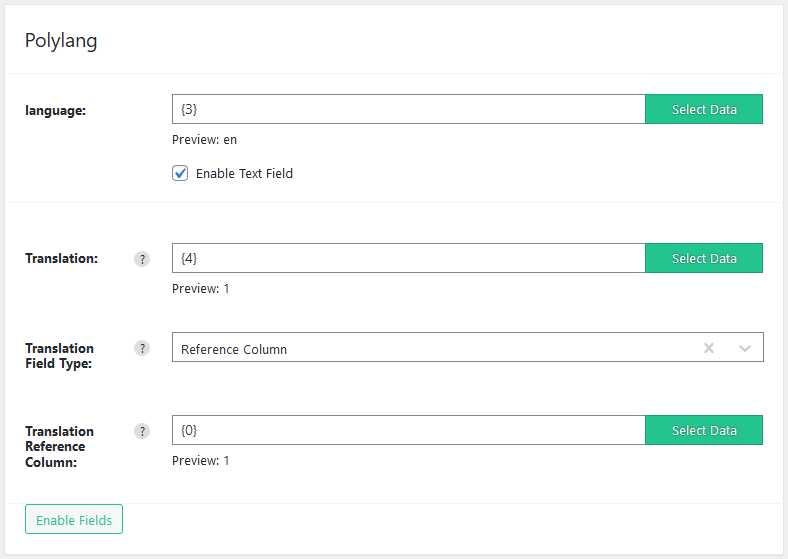This screenshot has height=559, width=788.
Task: Focus the Translation input containing {4}
Action: coord(409,258)
